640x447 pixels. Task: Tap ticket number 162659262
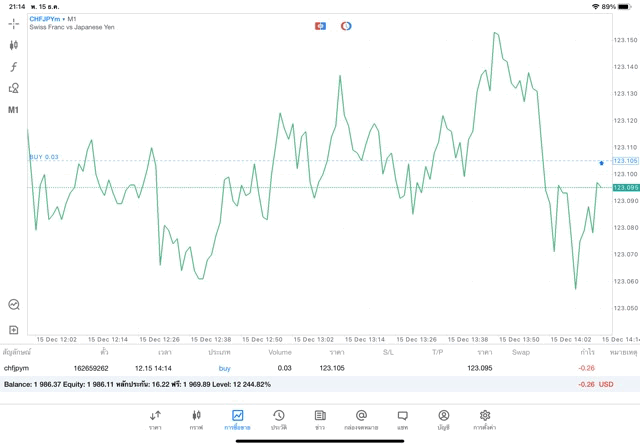point(91,368)
